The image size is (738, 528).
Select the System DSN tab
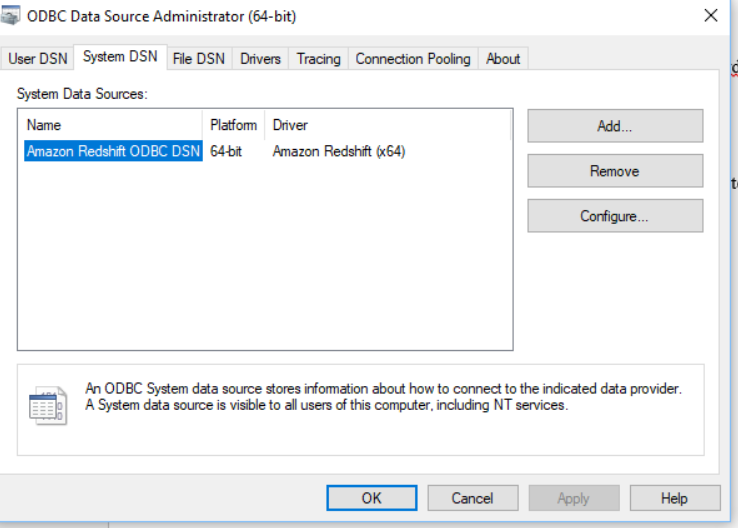(x=120, y=57)
